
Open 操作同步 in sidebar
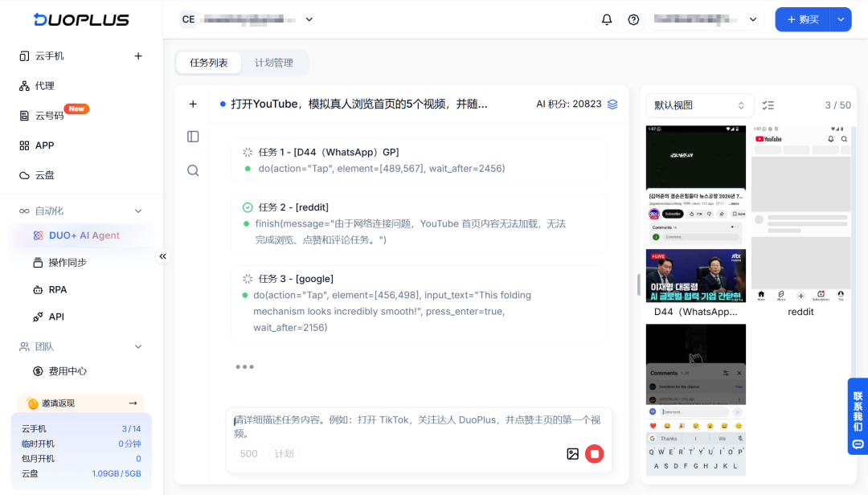pos(68,263)
